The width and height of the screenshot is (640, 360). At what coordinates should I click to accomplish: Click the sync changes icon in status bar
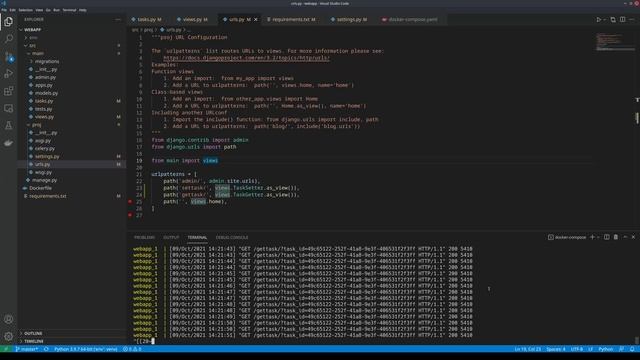click(x=46, y=349)
